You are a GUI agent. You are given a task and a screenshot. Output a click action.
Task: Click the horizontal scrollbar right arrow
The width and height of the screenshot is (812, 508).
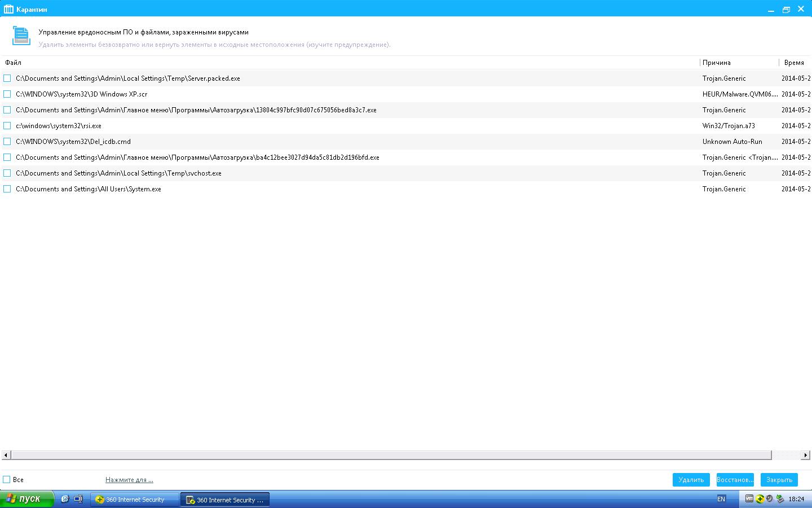(x=805, y=455)
